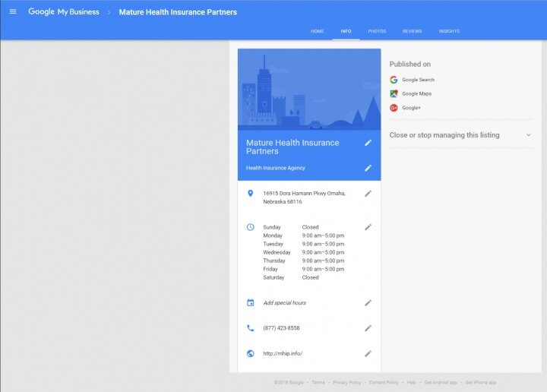This screenshot has width=547, height=392.
Task: Expand Close or stop managing this listing
Action: (x=460, y=135)
